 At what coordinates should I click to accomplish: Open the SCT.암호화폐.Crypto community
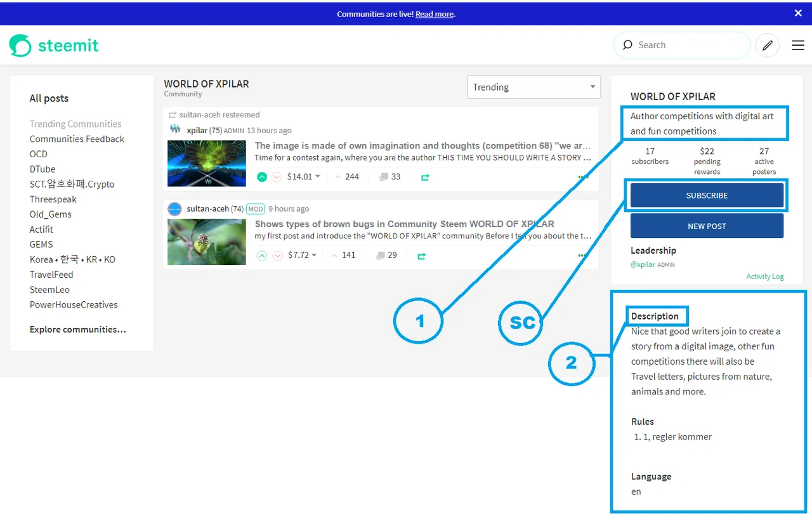pyautogui.click(x=72, y=185)
